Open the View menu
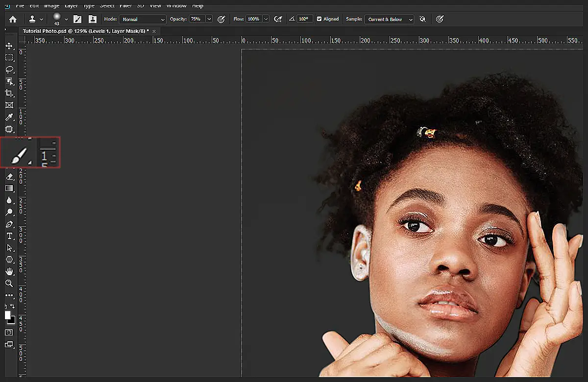 (x=155, y=5)
